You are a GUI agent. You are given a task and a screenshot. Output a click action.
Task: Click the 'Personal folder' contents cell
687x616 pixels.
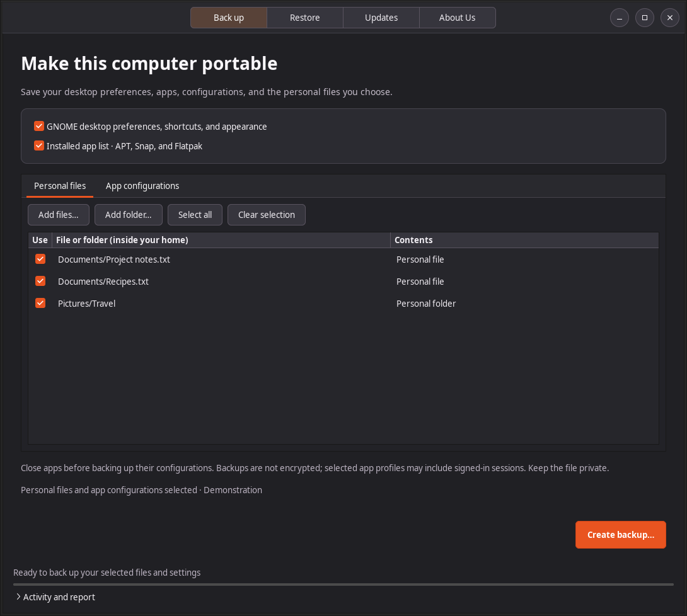(426, 304)
